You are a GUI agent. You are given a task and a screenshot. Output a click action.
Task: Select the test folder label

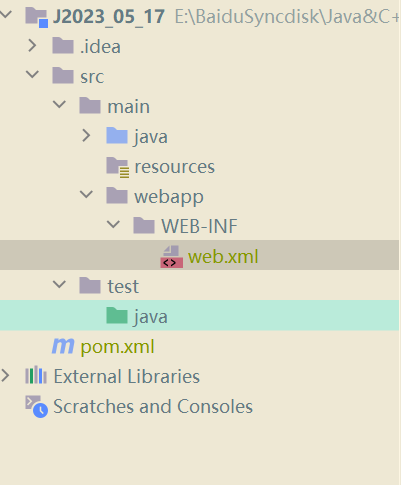click(123, 286)
